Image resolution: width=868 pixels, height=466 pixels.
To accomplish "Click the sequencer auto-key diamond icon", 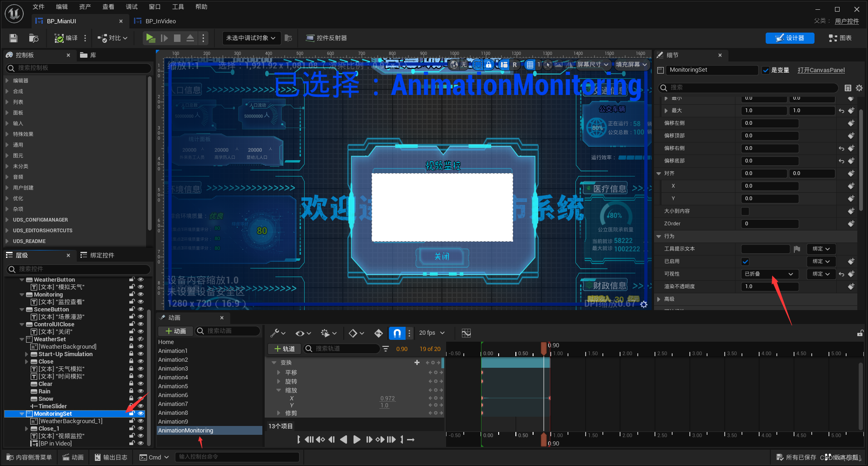I will pos(379,333).
